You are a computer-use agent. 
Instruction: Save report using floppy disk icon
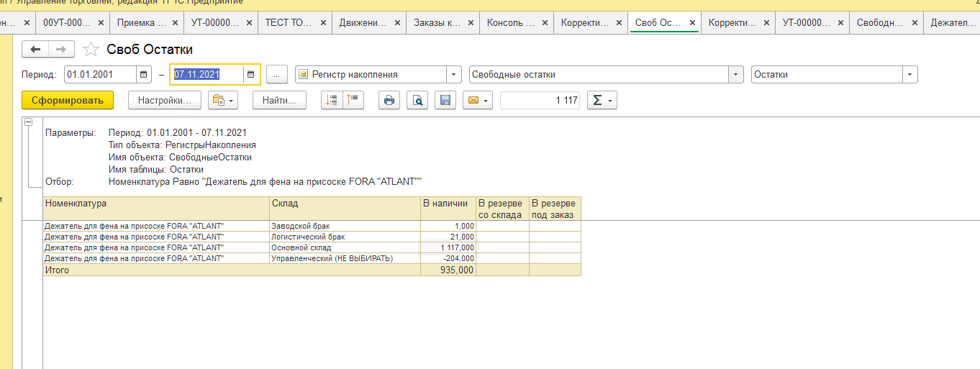[x=445, y=101]
